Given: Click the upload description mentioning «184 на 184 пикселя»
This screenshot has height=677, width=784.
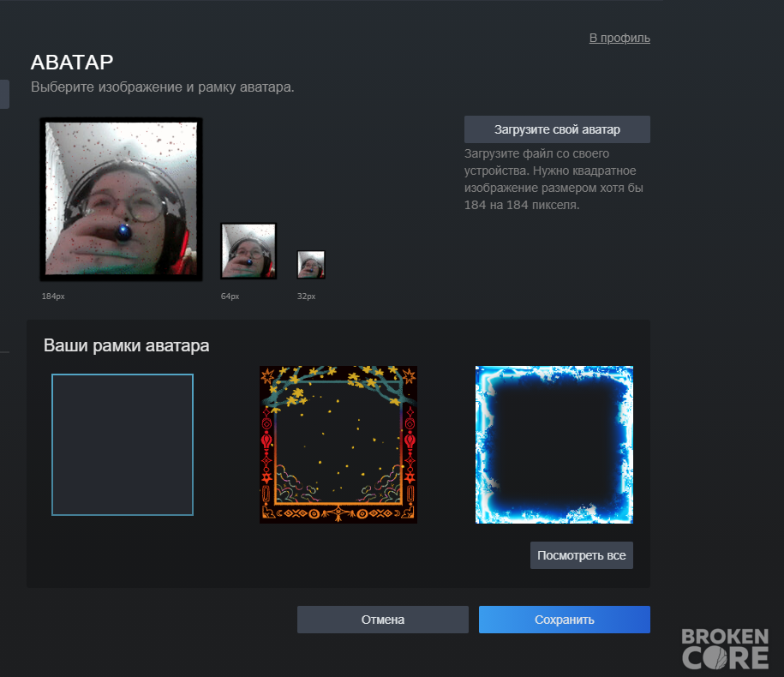Looking at the screenshot, I should tap(554, 179).
